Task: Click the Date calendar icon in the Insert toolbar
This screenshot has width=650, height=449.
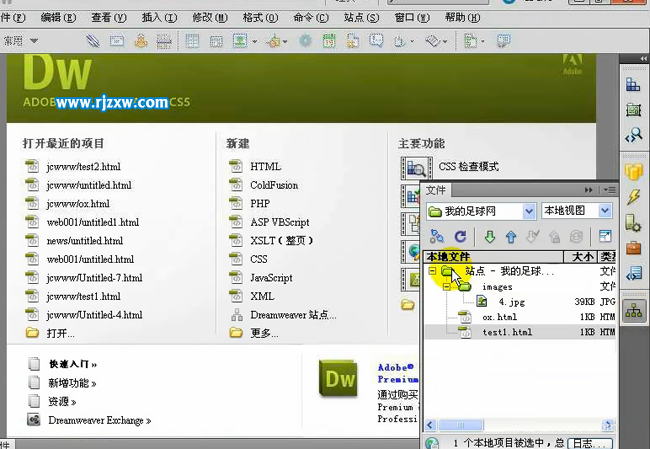Action: (329, 41)
